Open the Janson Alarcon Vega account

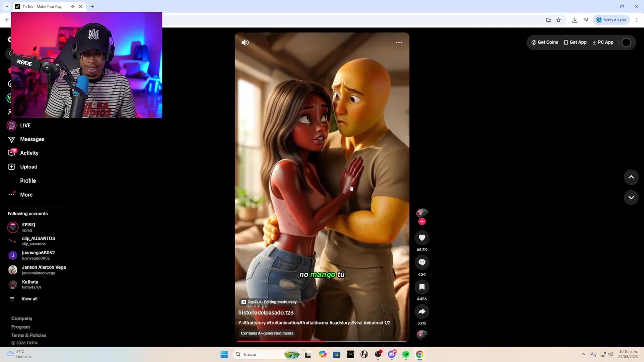[36, 270]
